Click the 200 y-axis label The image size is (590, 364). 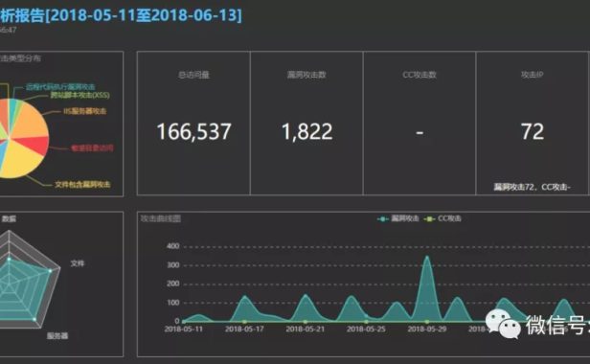[x=173, y=284]
